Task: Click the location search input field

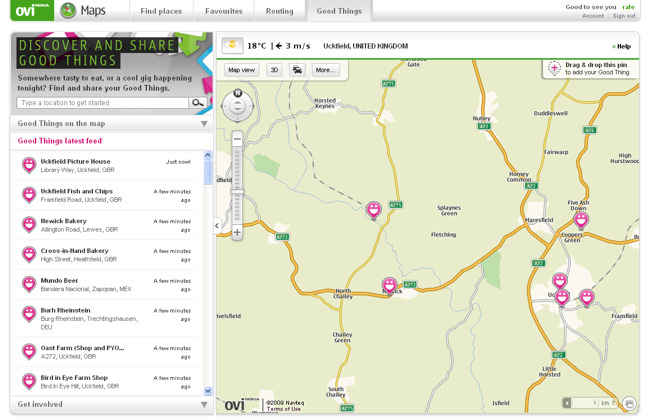Action: point(102,103)
